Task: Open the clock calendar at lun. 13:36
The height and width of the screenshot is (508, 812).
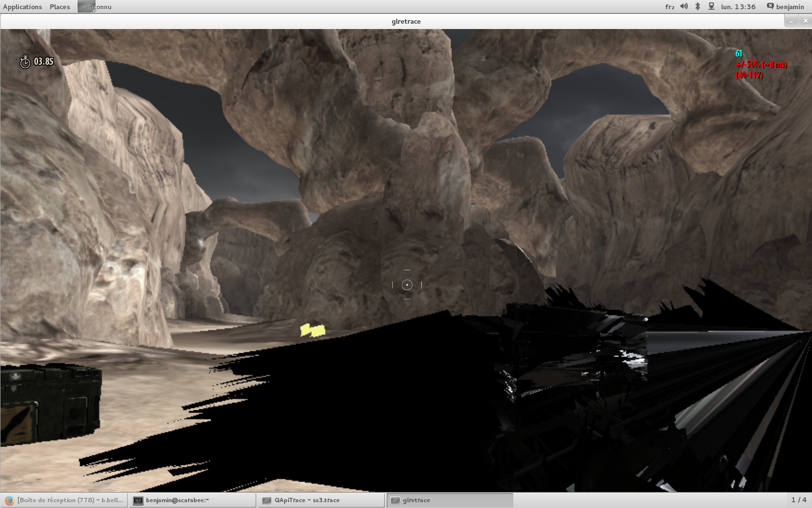Action: (738, 7)
